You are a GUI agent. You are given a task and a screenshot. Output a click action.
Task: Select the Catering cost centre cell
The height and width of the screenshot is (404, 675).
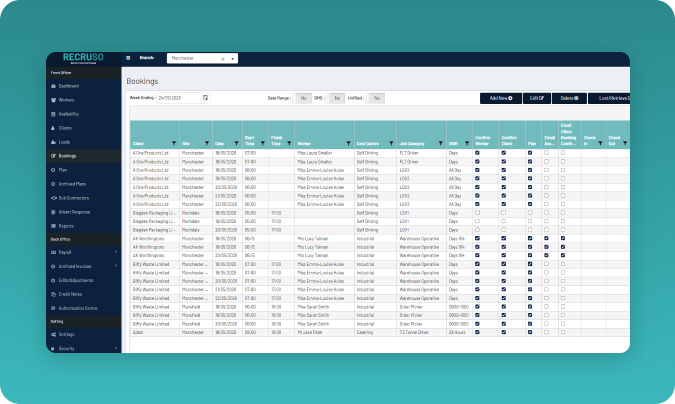tap(375, 333)
